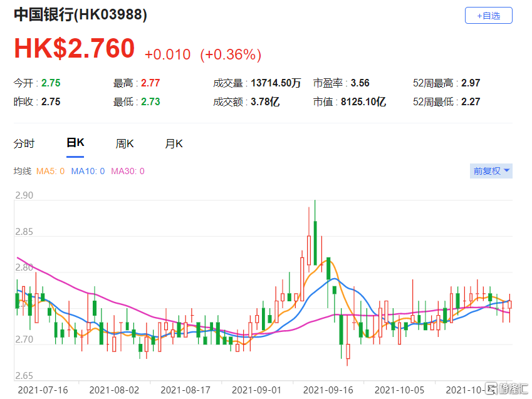Show the 月K monthly chart tab
The image size is (532, 399).
pyautogui.click(x=174, y=144)
